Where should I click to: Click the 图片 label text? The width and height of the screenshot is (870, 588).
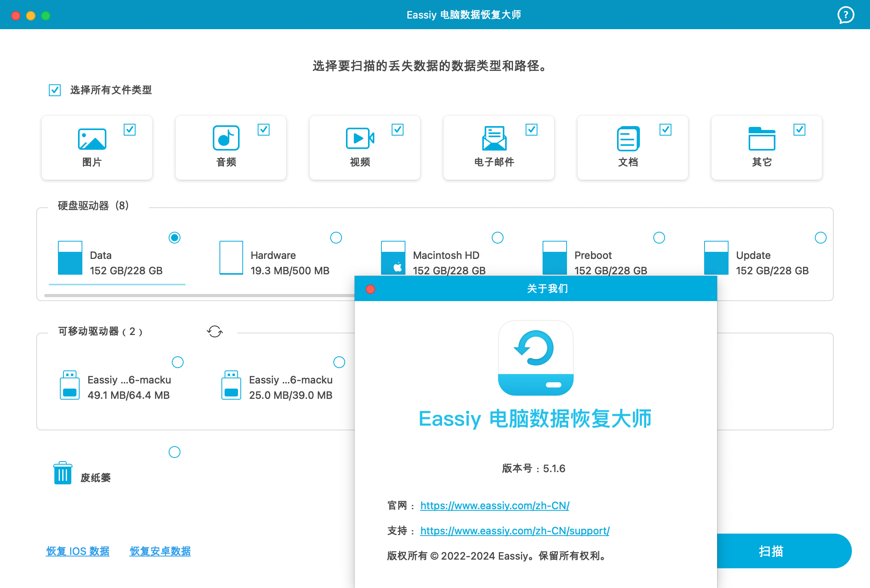point(92,162)
